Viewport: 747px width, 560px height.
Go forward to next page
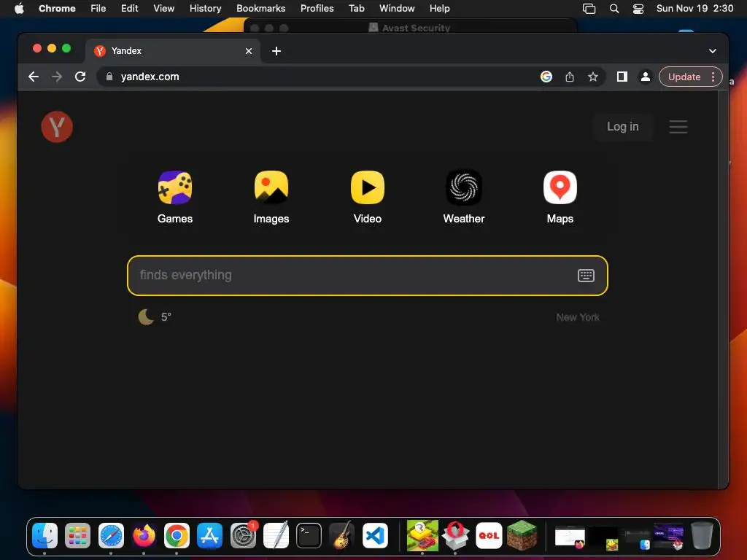(57, 77)
